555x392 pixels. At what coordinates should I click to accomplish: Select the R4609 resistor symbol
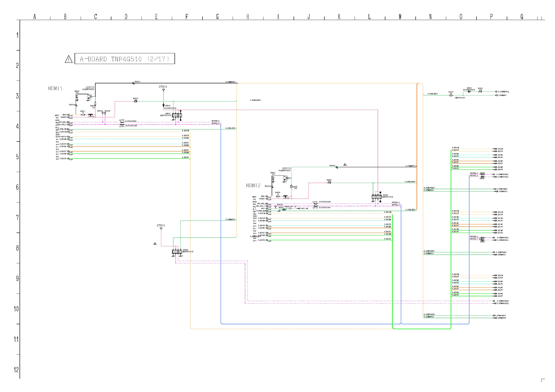[136, 101]
